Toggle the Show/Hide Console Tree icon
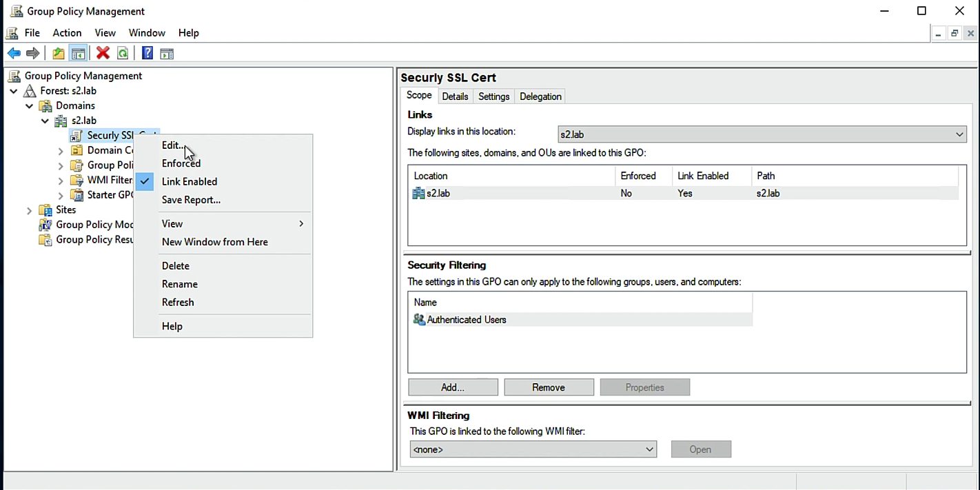Viewport: 980px width, 490px height. click(79, 54)
